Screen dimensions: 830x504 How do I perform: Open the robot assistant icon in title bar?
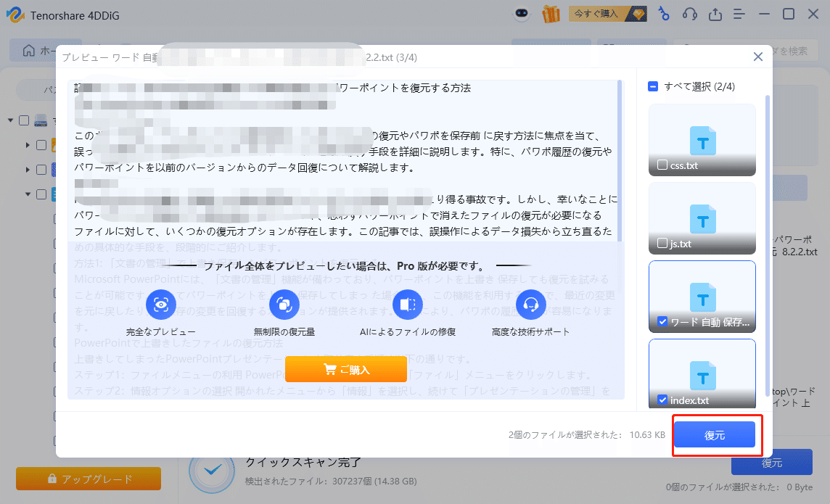(522, 14)
